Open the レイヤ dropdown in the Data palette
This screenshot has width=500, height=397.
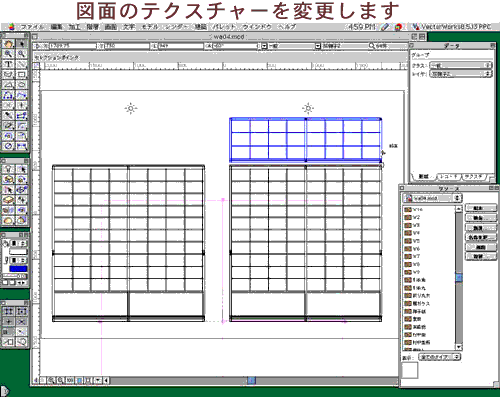pos(461,74)
